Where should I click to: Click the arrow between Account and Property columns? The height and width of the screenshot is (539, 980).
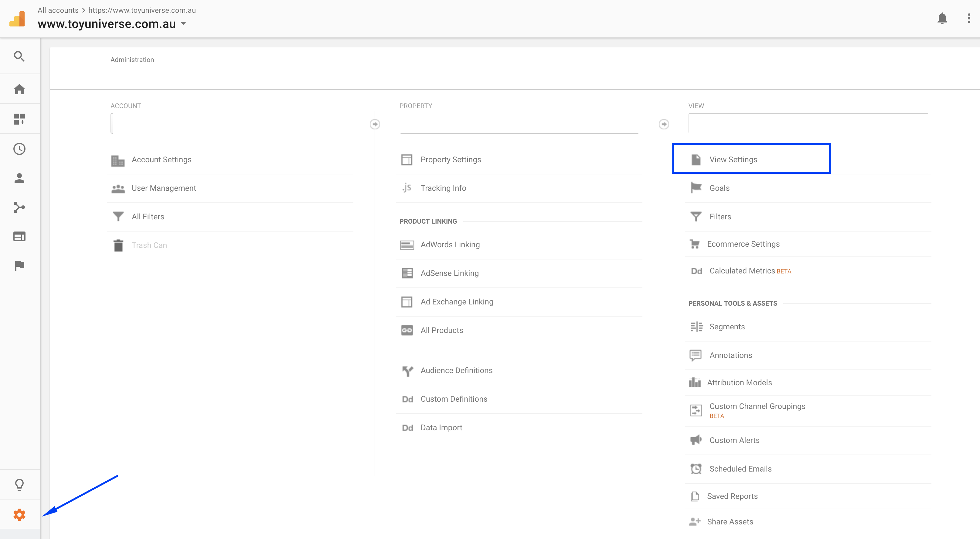(x=375, y=123)
